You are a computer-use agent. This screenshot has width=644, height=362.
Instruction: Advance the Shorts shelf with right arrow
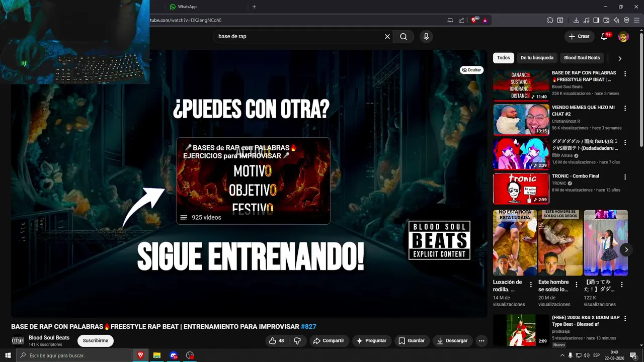pyautogui.click(x=626, y=249)
